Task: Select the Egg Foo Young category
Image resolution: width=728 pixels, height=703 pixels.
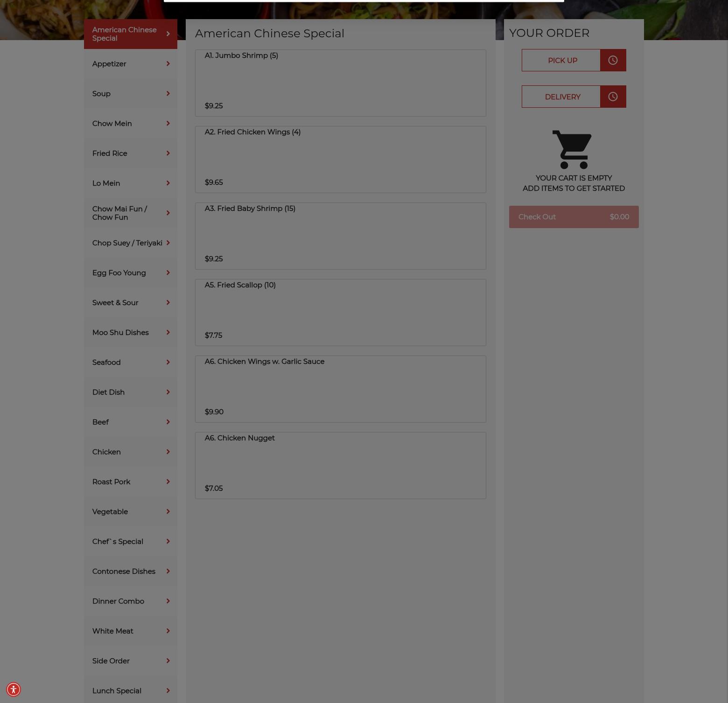Action: point(131,273)
